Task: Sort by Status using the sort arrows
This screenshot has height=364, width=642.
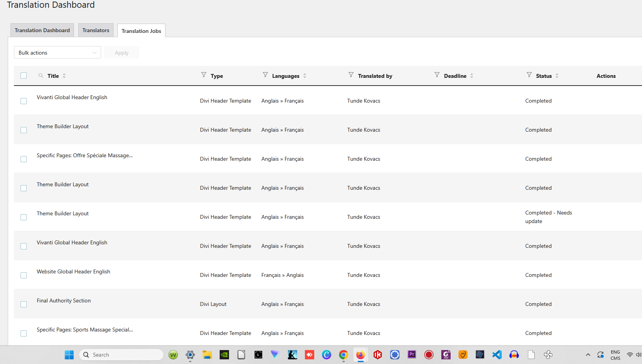Action: (x=557, y=76)
